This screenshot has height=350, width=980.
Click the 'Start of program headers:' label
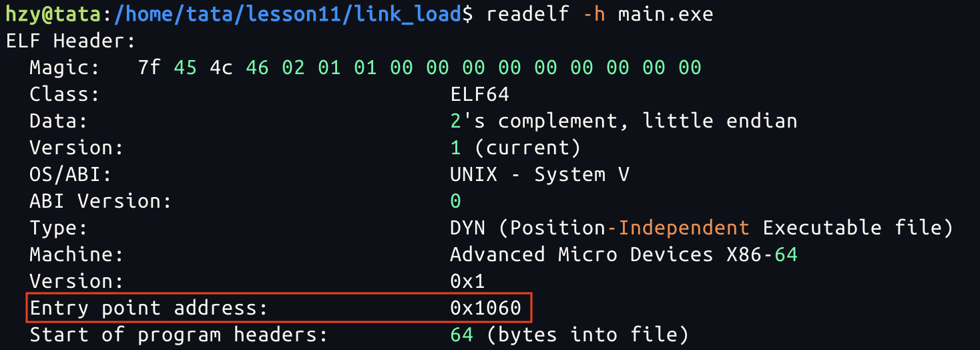tap(178, 335)
